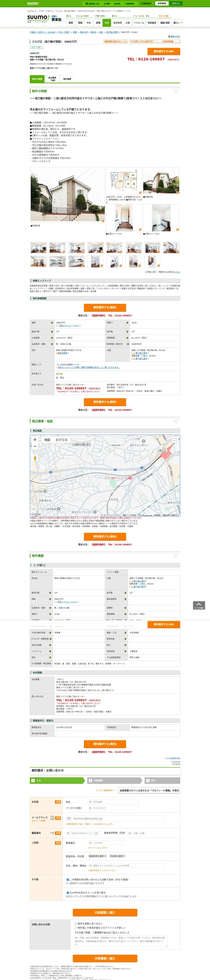Click the メールアドレス email input field
The width and height of the screenshot is (210, 980).
(x=115, y=818)
